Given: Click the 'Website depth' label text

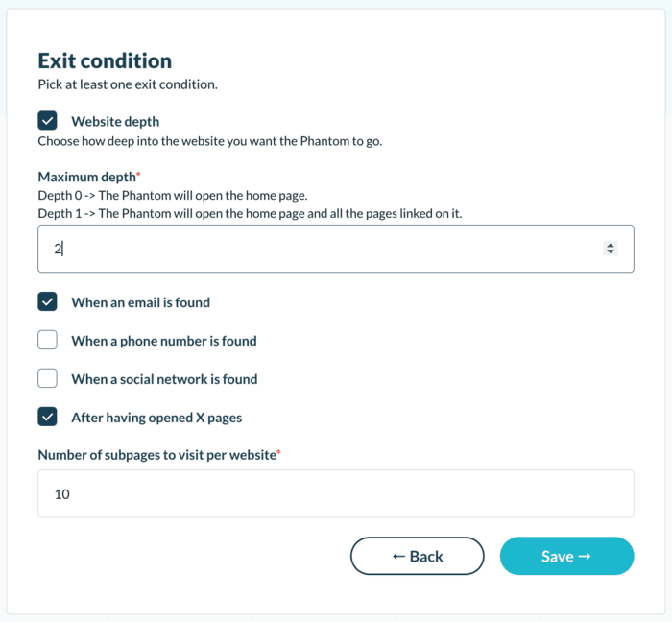Looking at the screenshot, I should (115, 122).
